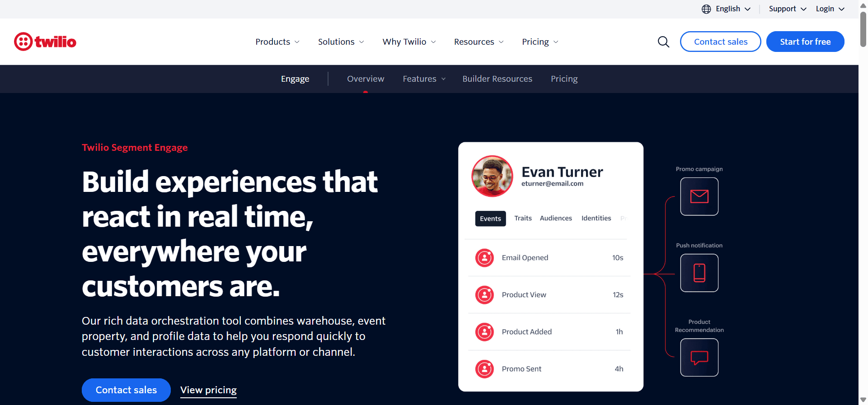
Task: Click the 12s timestamp value
Action: click(618, 295)
